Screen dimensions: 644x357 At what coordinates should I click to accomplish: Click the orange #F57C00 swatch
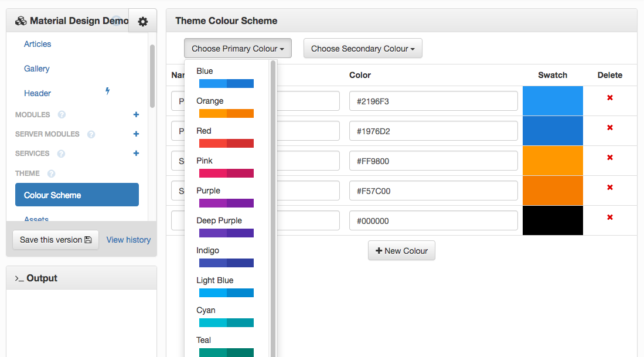(552, 191)
